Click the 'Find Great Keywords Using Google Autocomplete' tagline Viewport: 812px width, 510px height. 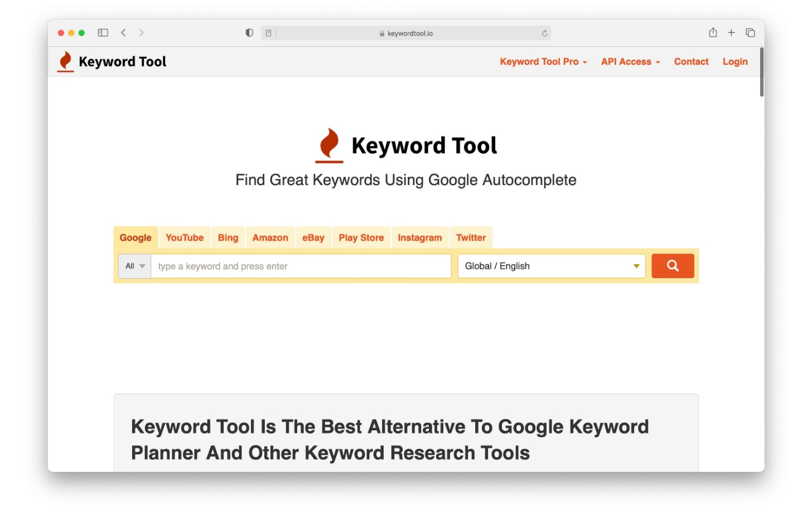406,180
